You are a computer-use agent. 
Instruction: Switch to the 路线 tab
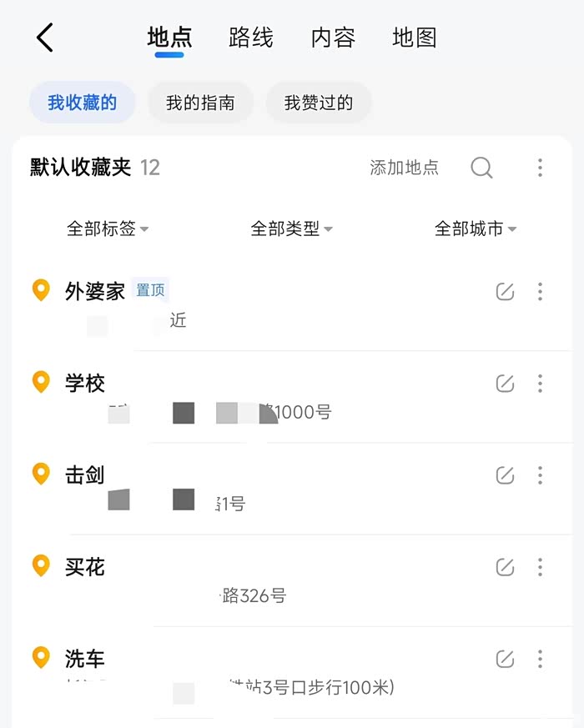point(251,38)
